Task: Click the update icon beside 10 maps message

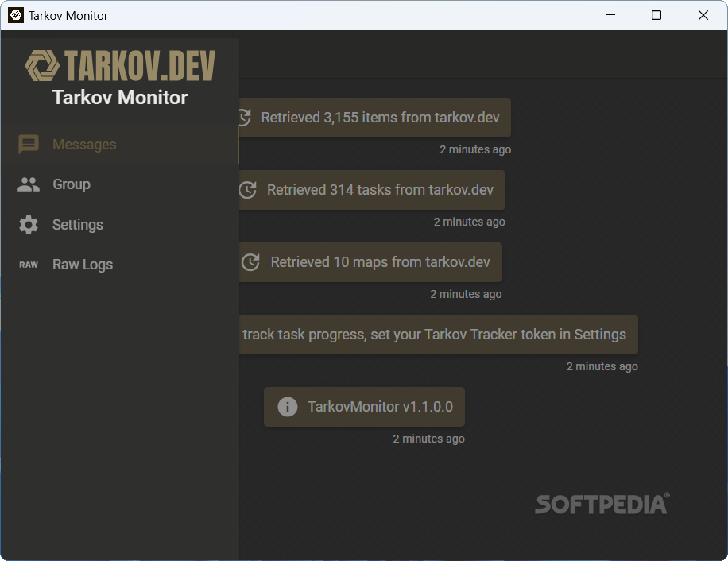Action: (x=250, y=262)
